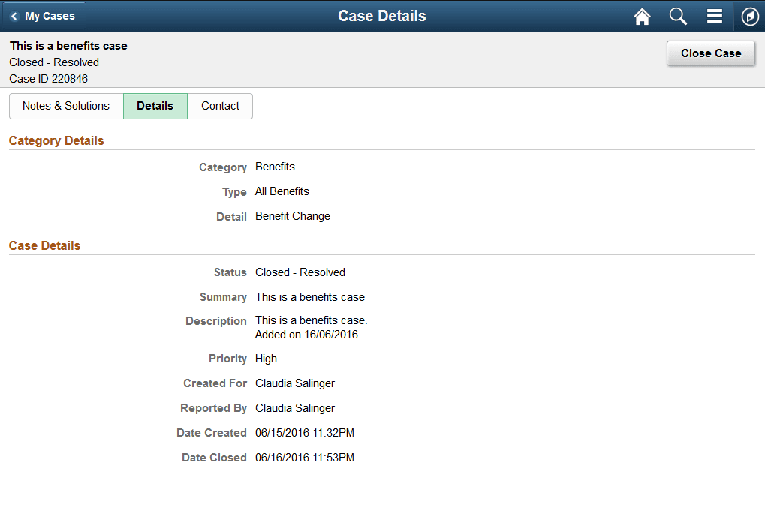
Task: Click the Close Case button
Action: [711, 53]
